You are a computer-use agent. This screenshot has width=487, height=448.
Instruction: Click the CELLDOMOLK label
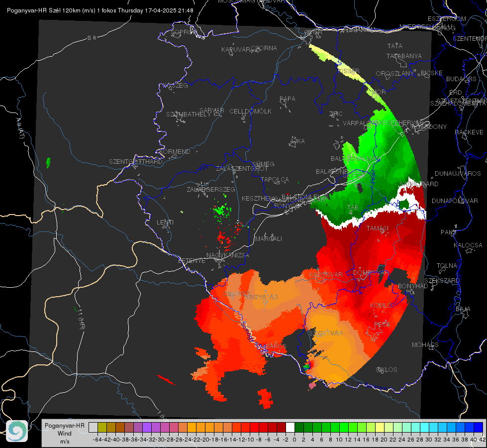(250, 112)
